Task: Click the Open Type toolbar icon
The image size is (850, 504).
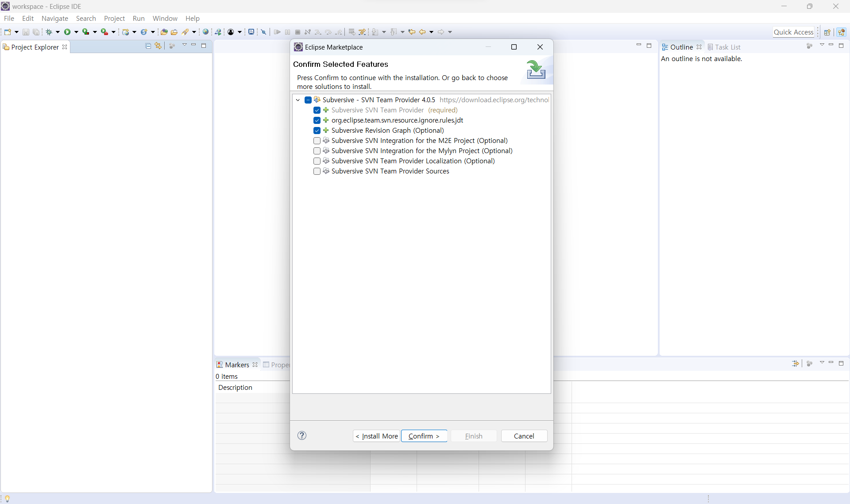Action: (164, 32)
